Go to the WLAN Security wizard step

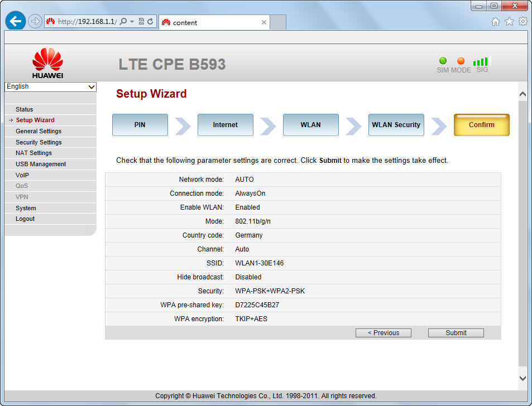point(396,125)
